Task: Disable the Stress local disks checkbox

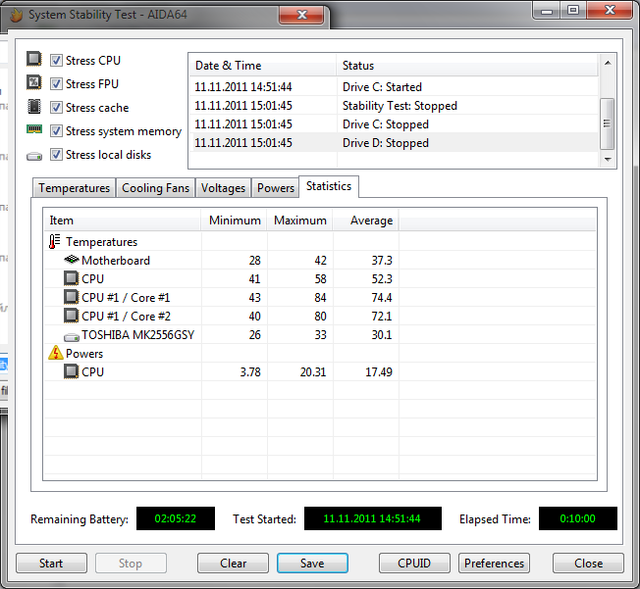Action: [57, 155]
